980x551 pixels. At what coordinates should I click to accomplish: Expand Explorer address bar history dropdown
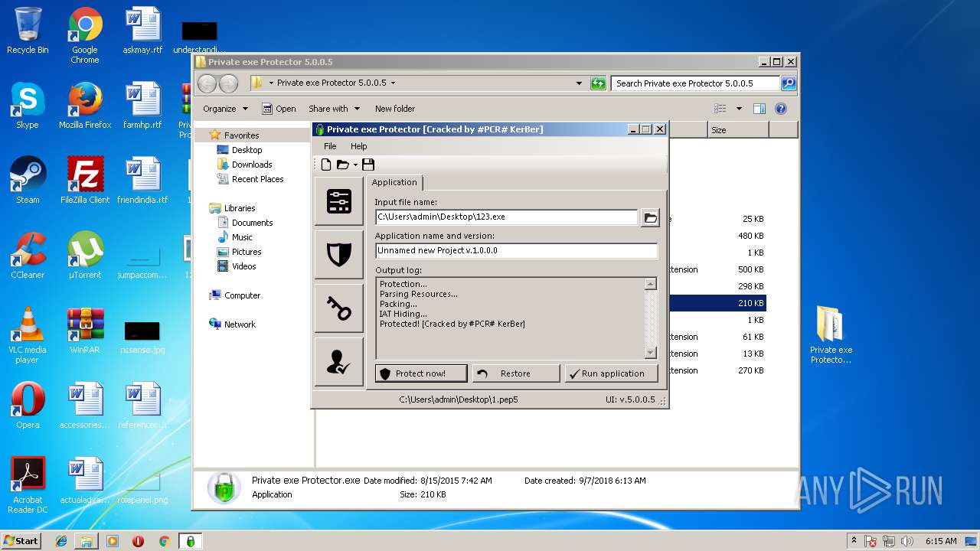(579, 83)
